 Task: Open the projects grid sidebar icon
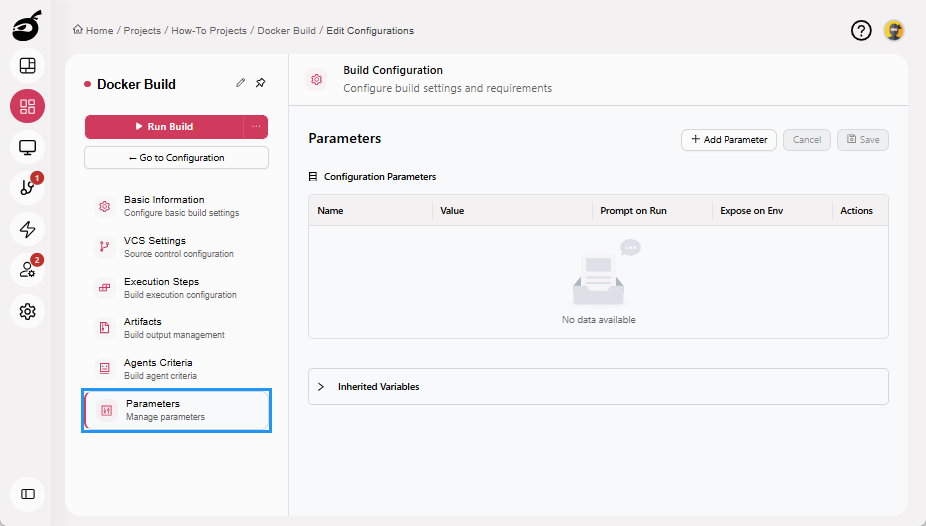[28, 106]
